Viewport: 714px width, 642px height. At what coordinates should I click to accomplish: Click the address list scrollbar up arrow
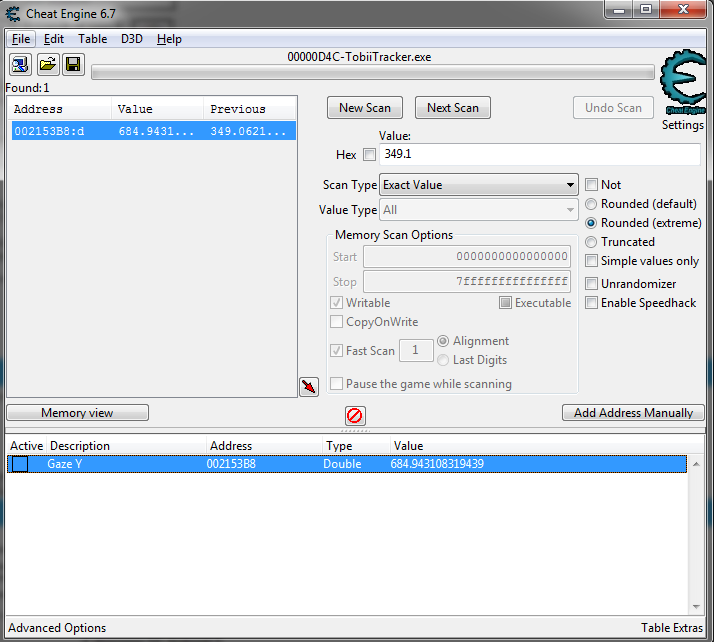tap(696, 464)
